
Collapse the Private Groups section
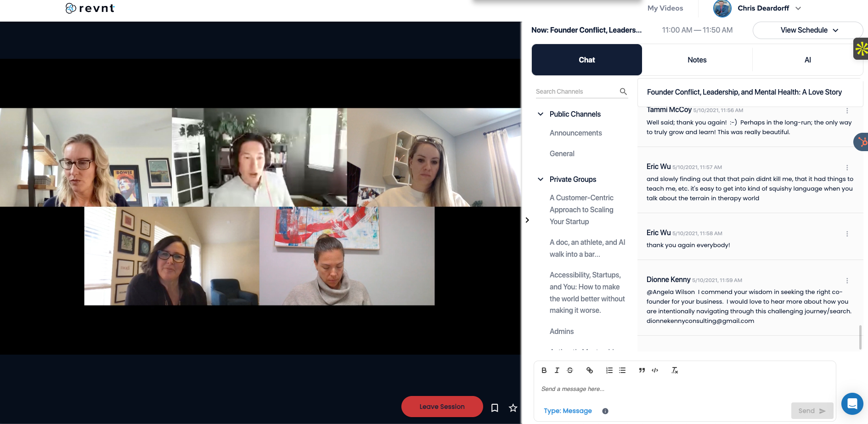coord(541,180)
